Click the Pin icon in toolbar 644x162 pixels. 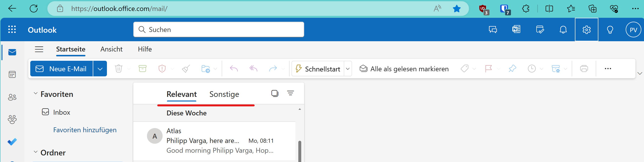(x=512, y=69)
